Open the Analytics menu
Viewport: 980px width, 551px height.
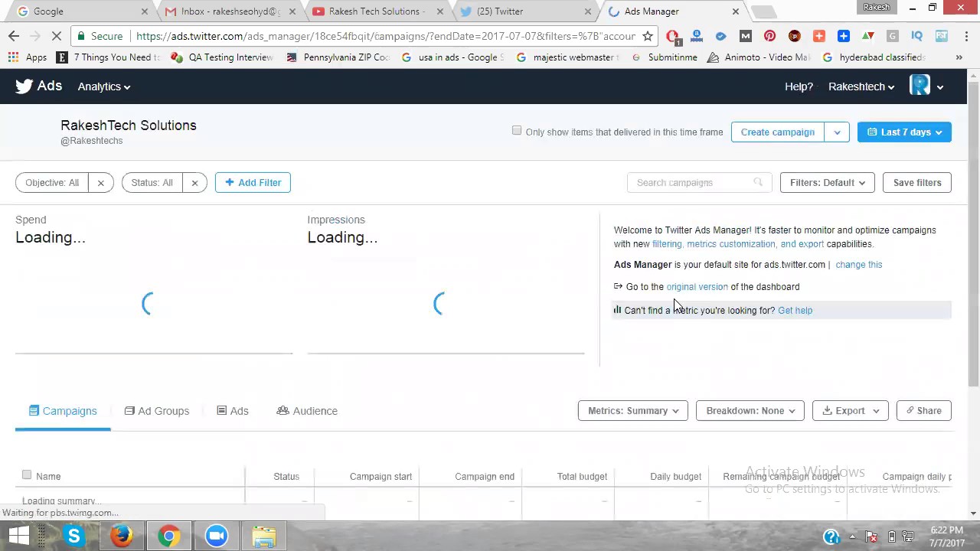click(x=104, y=86)
